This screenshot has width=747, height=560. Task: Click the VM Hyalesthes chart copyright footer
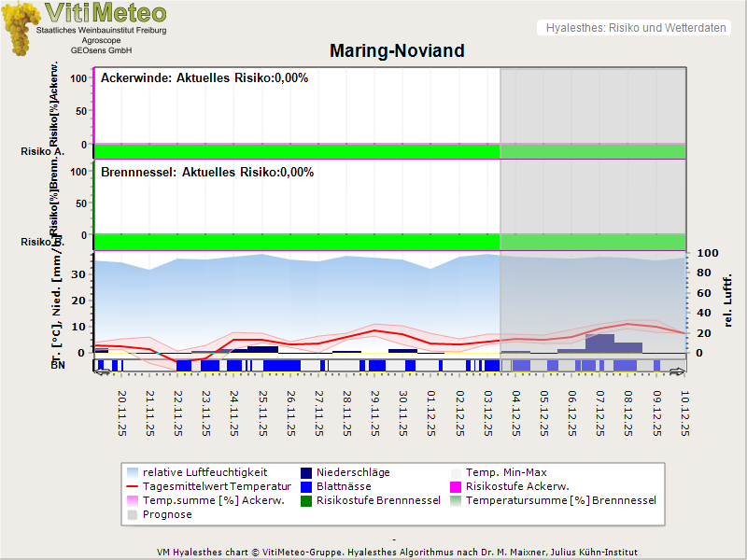pos(397,553)
